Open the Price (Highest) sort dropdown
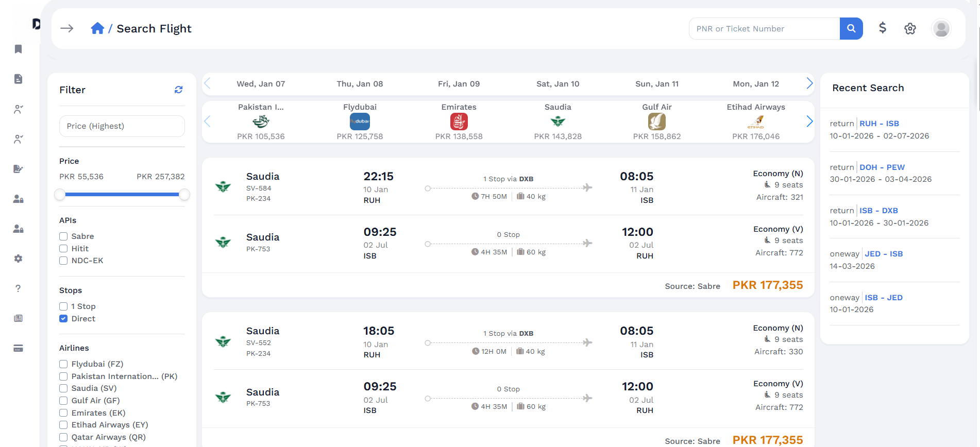 (x=122, y=126)
